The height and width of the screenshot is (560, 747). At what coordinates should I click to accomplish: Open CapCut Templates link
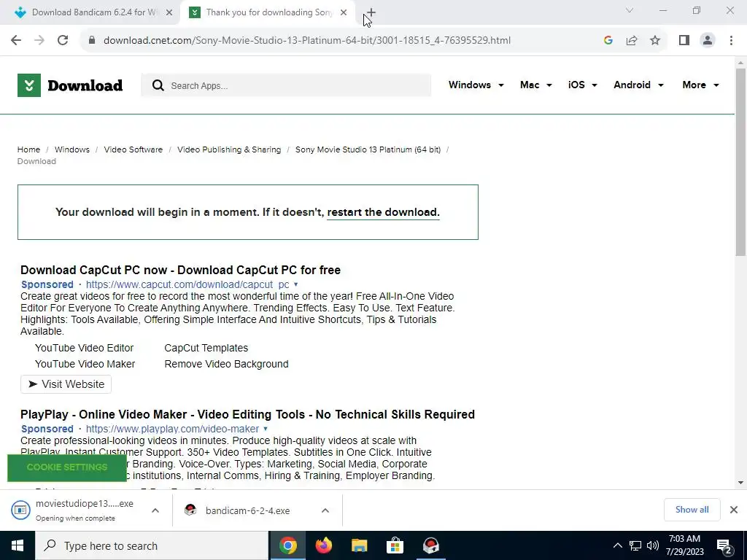pos(206,348)
